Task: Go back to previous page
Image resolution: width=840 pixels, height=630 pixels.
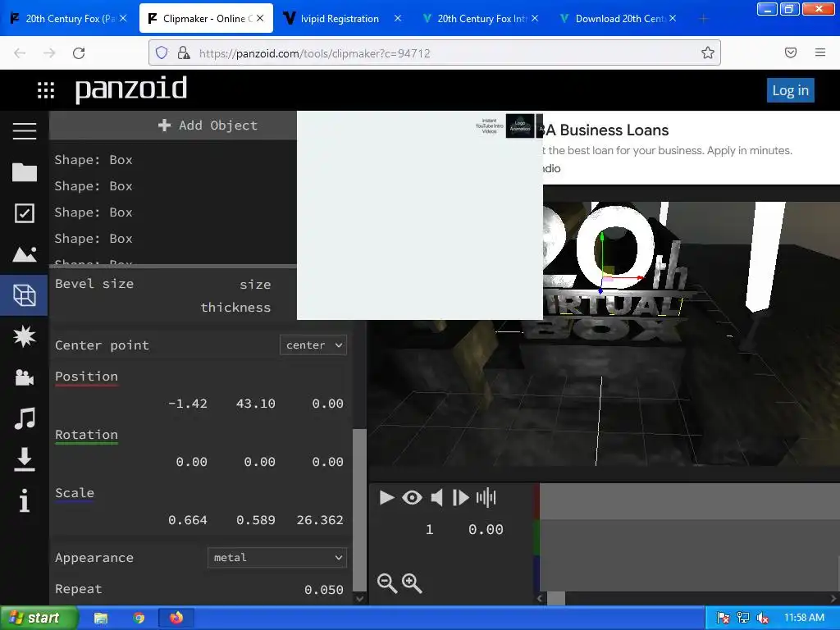Action: (x=20, y=53)
